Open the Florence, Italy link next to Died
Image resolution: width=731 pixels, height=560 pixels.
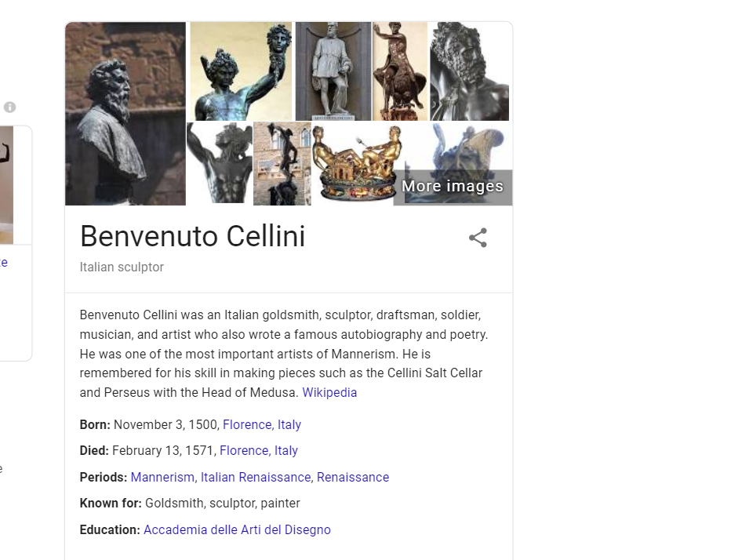[x=258, y=450]
